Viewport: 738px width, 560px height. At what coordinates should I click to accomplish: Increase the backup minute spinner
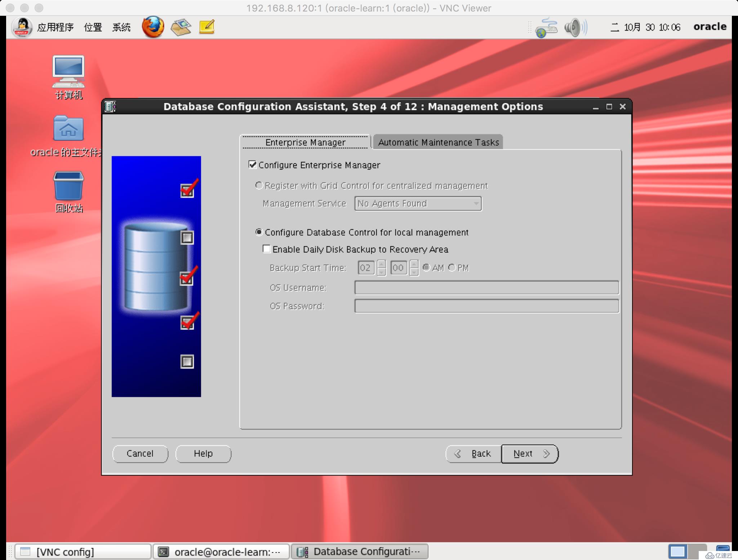414,264
